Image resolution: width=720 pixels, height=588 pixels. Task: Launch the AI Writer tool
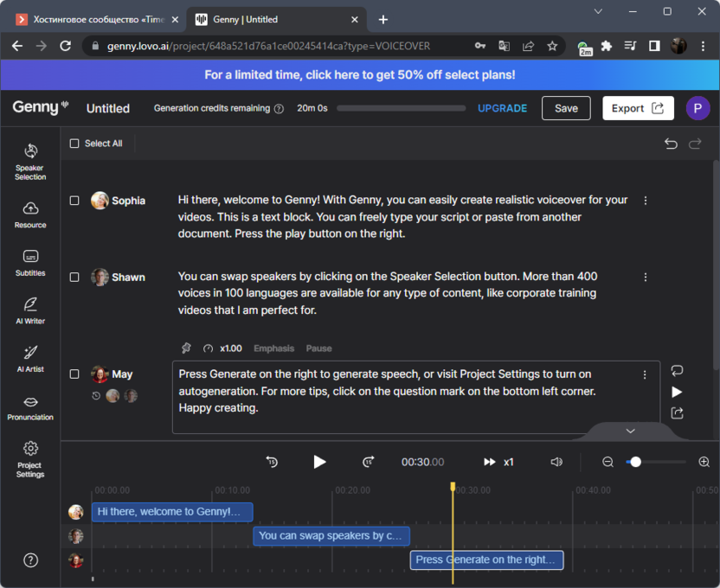click(x=30, y=310)
